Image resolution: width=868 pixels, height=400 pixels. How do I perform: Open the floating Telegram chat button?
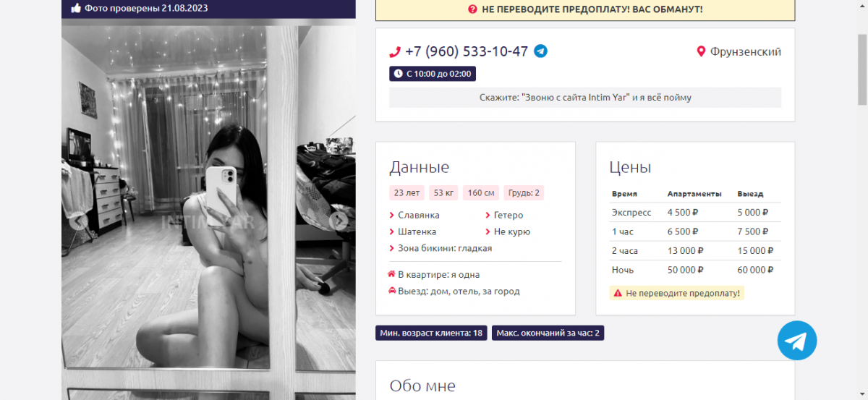coord(797,341)
